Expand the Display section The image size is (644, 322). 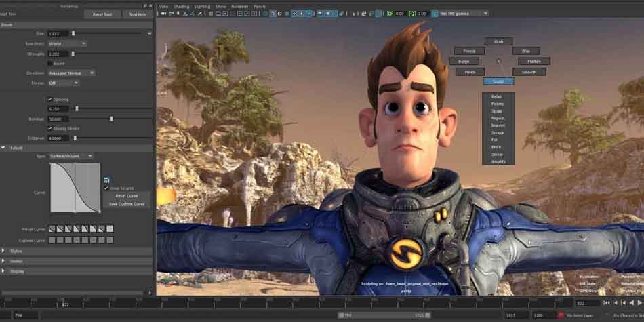(3, 271)
